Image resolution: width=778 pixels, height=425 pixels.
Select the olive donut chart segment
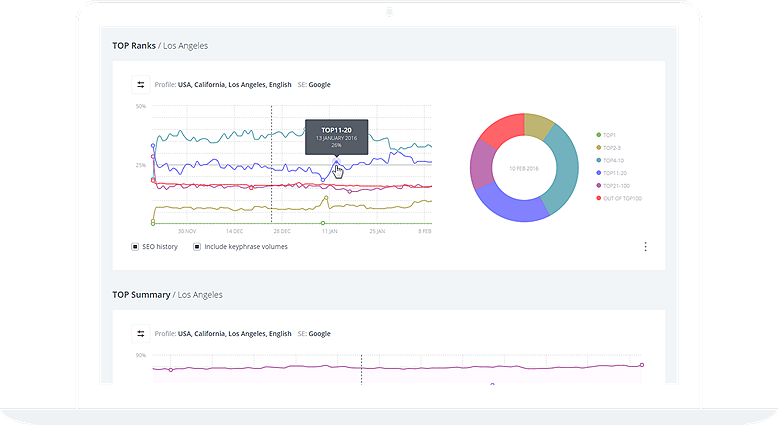[537, 126]
